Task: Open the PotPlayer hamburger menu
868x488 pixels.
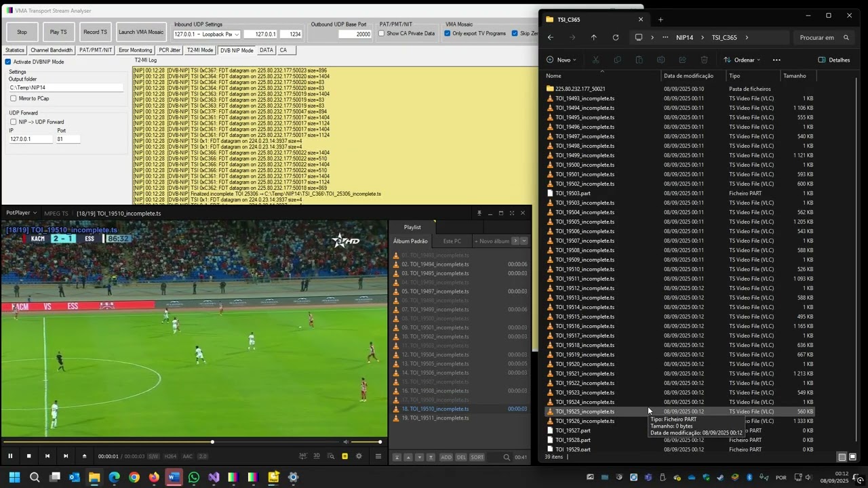Action: pyautogui.click(x=378, y=456)
